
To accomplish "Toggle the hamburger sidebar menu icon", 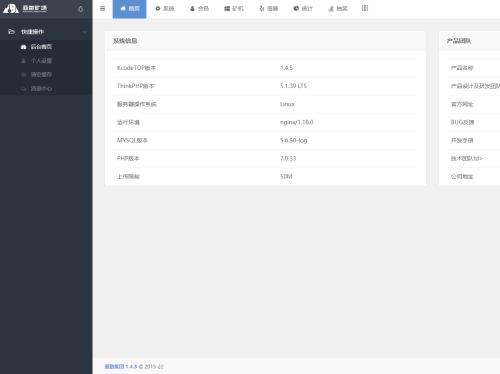I will (102, 9).
